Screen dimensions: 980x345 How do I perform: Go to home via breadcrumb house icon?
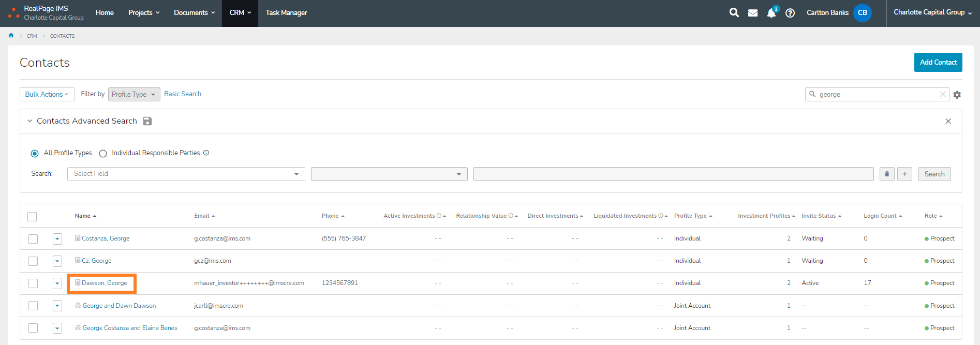click(x=11, y=36)
